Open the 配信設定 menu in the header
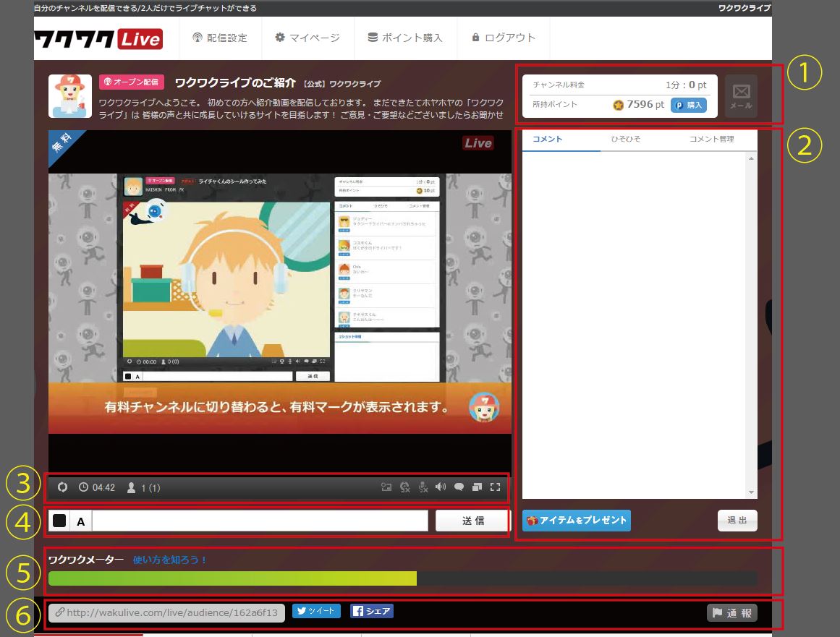840x637 pixels. (x=220, y=38)
